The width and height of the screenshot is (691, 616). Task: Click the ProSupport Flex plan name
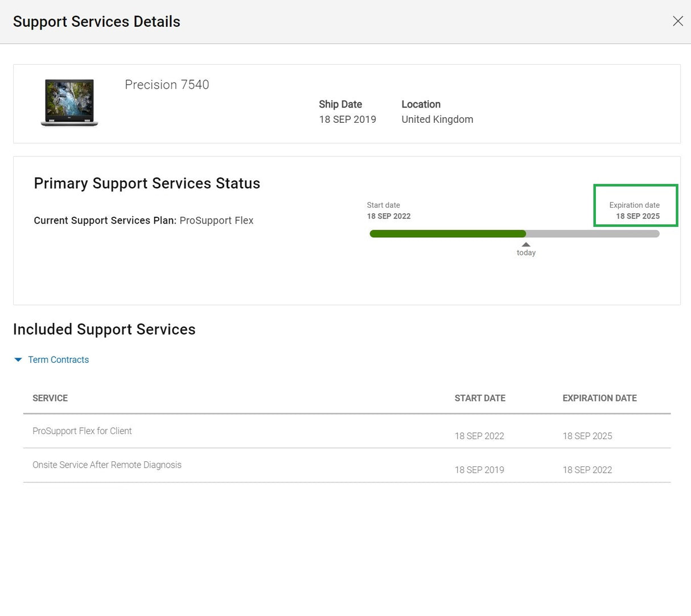[x=216, y=221]
